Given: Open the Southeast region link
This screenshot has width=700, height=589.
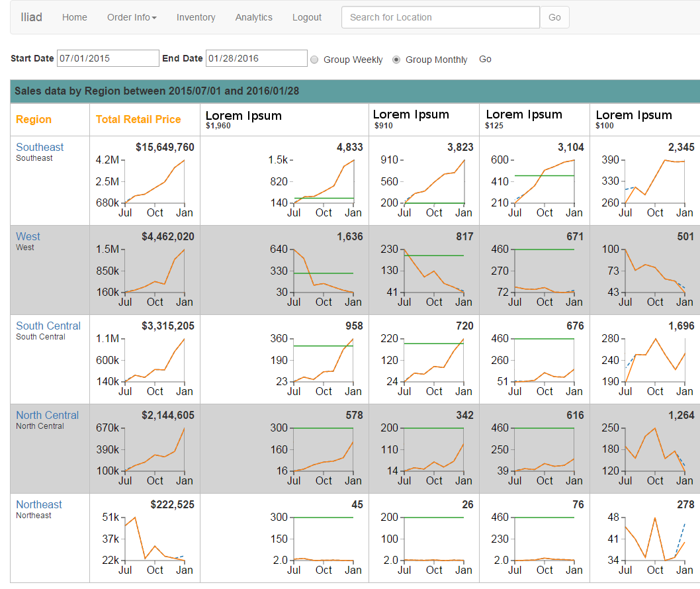Looking at the screenshot, I should pos(40,147).
